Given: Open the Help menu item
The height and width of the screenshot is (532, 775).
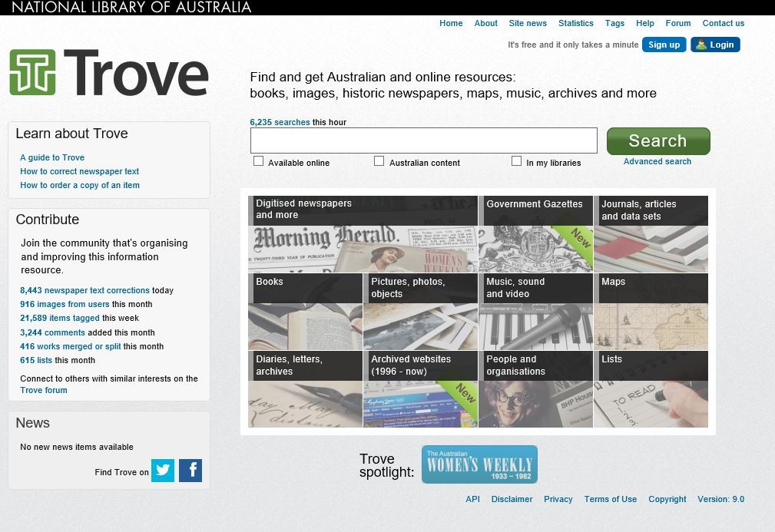Looking at the screenshot, I should click(645, 23).
